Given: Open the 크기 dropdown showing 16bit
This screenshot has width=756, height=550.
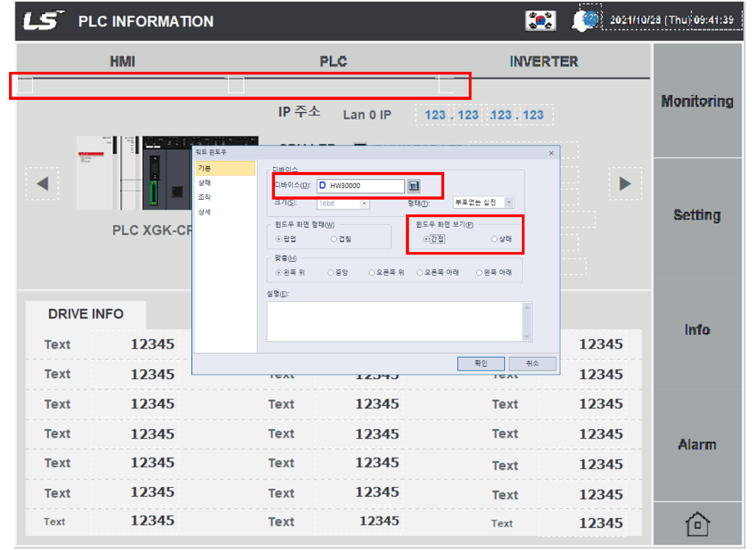Looking at the screenshot, I should click(x=366, y=204).
